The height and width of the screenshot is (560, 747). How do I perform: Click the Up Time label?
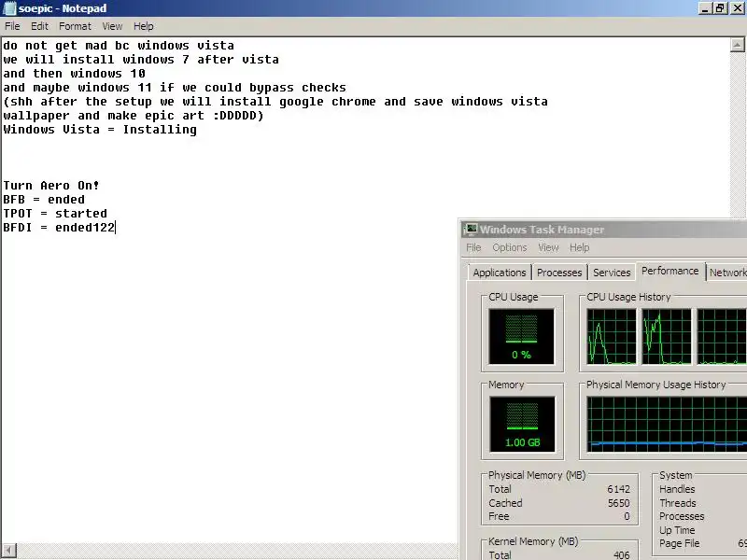pos(677,530)
